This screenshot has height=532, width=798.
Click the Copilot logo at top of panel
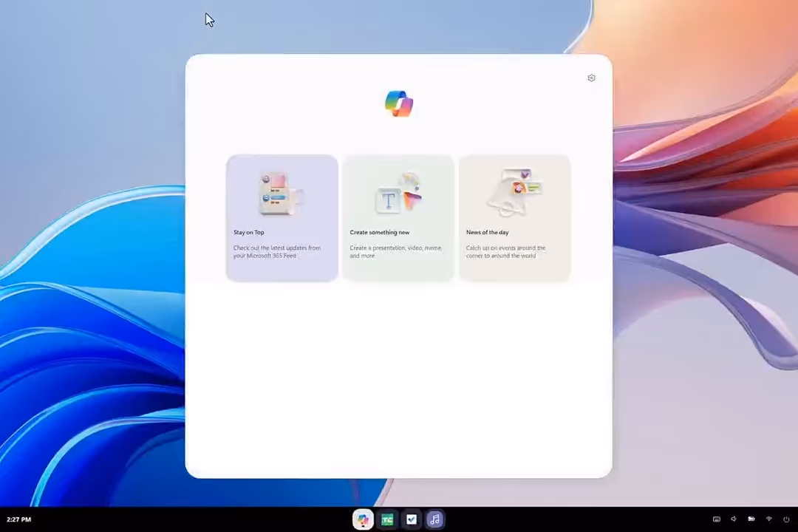tap(399, 103)
